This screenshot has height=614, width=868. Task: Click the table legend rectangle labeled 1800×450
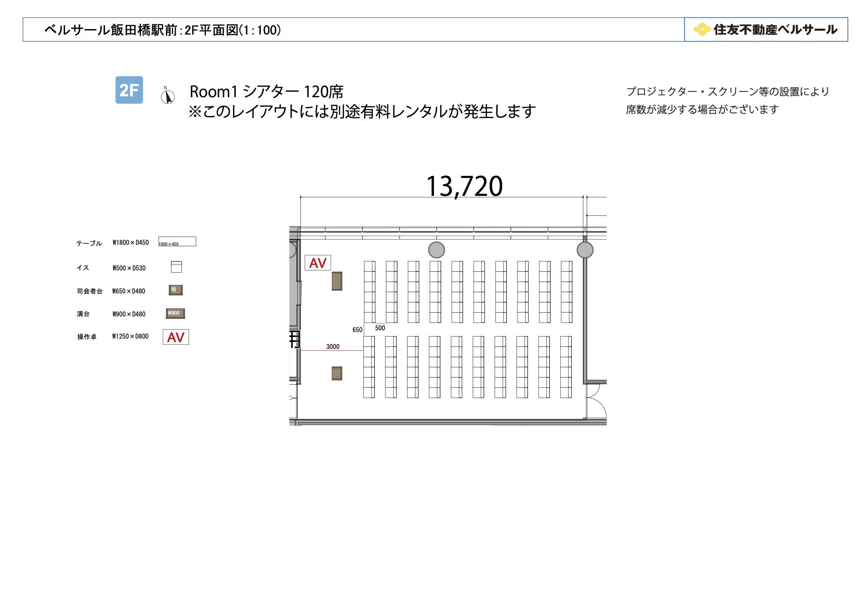[177, 241]
